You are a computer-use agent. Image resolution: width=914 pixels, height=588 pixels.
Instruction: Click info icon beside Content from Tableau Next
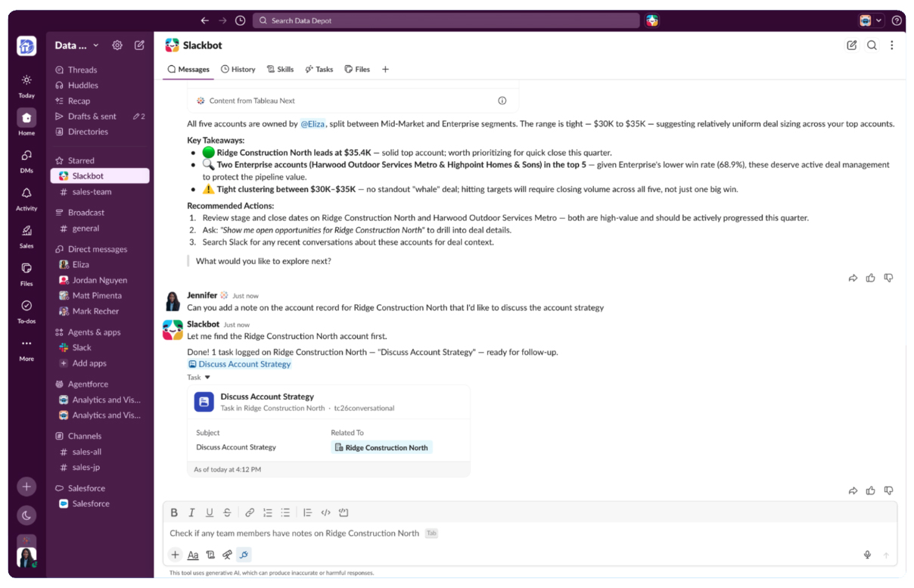tap(502, 101)
